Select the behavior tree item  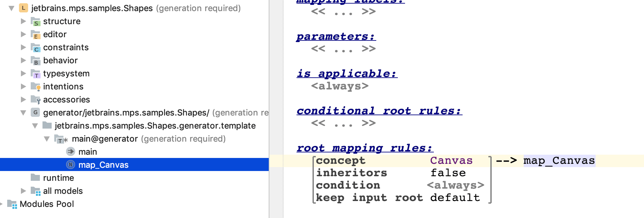(x=60, y=60)
